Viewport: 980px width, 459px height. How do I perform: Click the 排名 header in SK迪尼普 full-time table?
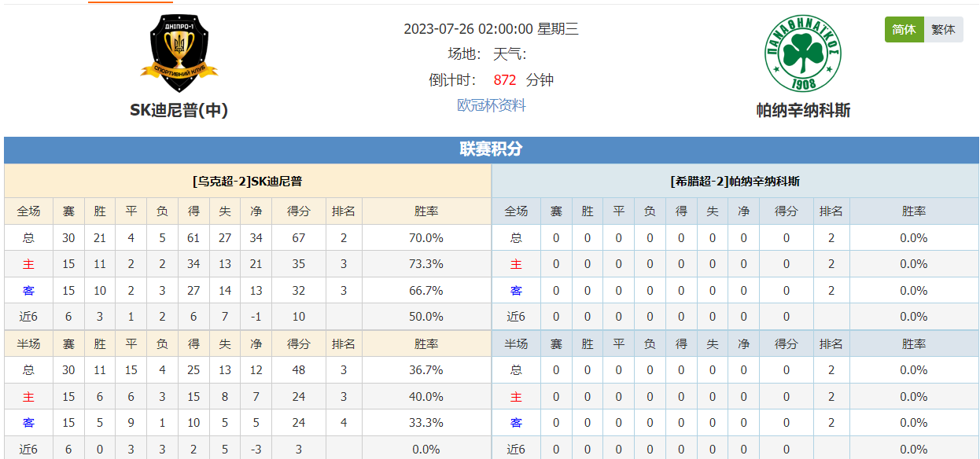(344, 211)
